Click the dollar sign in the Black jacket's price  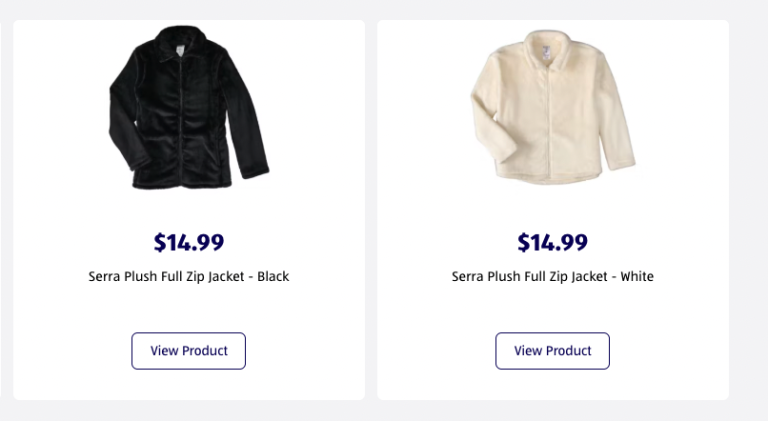click(160, 242)
